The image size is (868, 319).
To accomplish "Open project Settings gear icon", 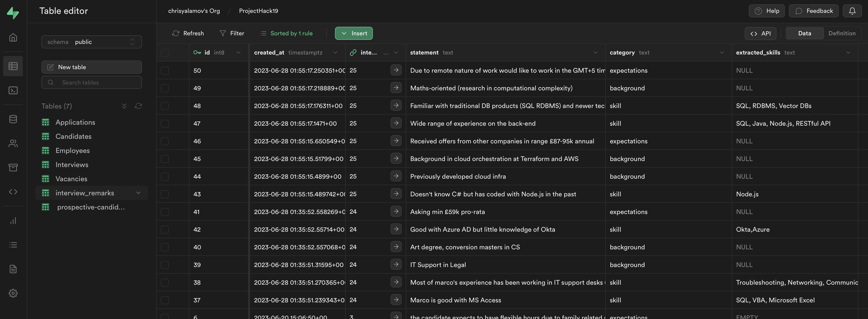I will coord(13,293).
